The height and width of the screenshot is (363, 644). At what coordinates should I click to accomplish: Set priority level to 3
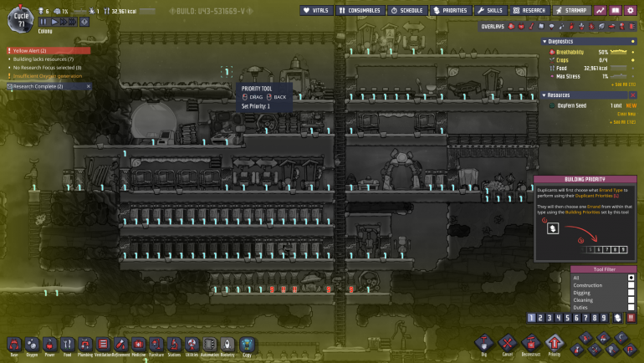coord(549,318)
